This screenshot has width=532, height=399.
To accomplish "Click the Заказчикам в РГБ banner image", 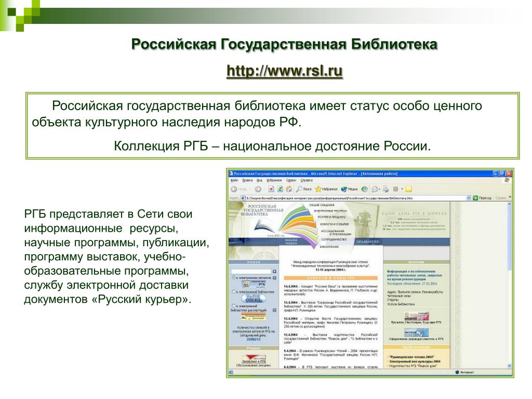I will [254, 358].
